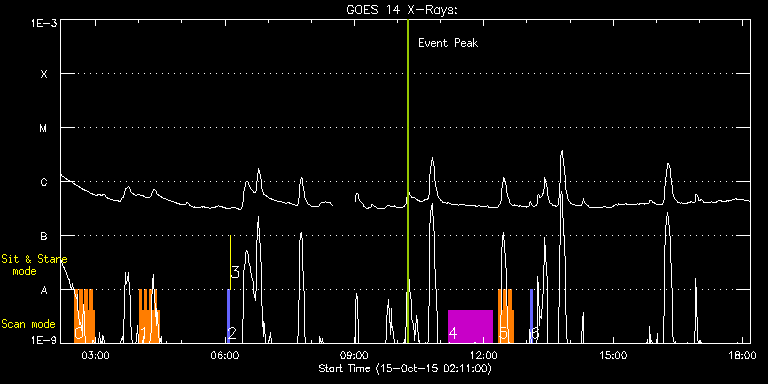Click the "Sit & Stare mode" label
This screenshot has width=768, height=384.
pos(34,264)
